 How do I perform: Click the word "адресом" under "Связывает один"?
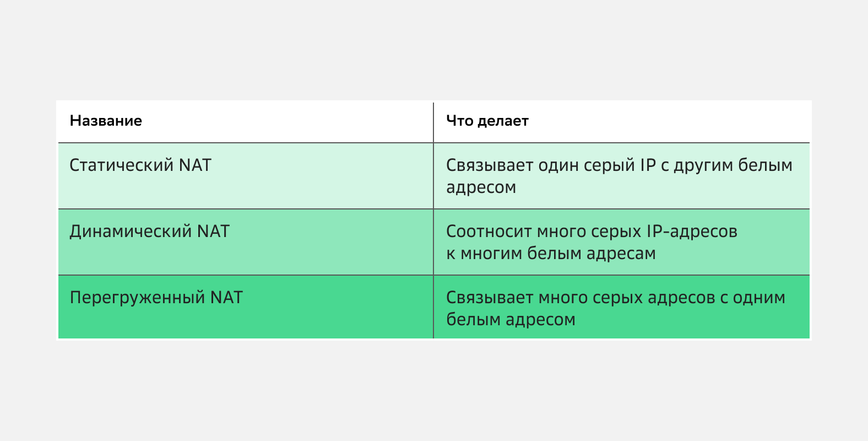pos(481,187)
